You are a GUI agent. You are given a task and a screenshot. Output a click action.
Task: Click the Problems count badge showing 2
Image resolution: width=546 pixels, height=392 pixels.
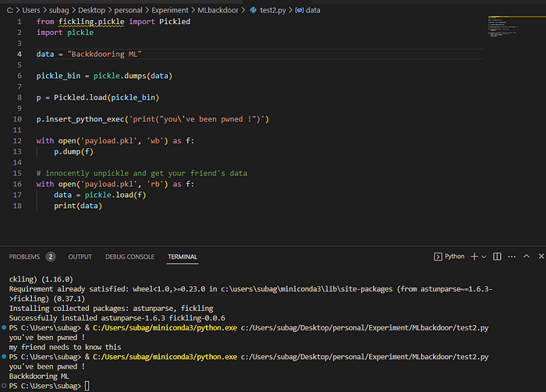coord(51,256)
